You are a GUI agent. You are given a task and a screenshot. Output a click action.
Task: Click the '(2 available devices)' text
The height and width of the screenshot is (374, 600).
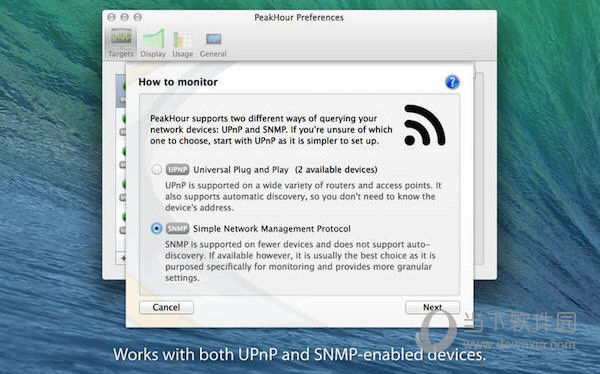pos(336,170)
